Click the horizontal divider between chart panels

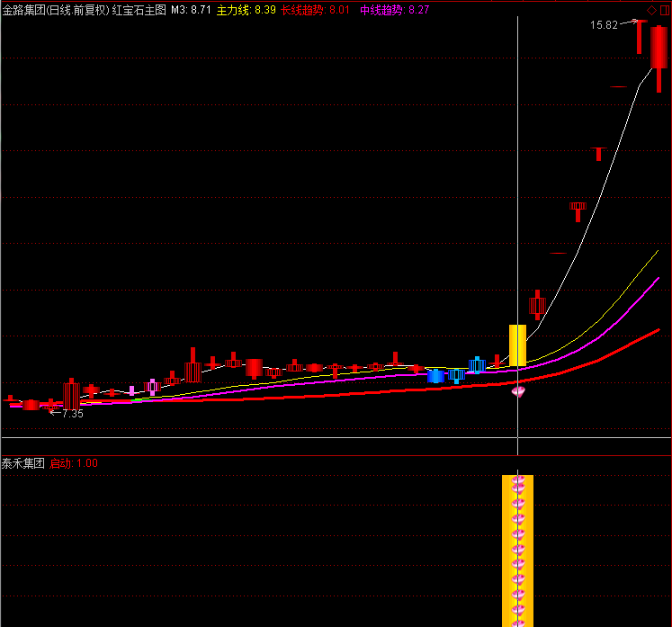tap(336, 455)
